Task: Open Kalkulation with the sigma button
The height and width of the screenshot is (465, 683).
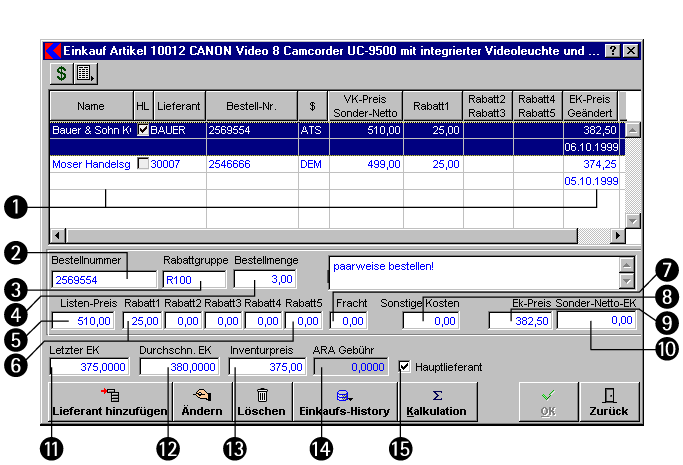Action: [437, 402]
